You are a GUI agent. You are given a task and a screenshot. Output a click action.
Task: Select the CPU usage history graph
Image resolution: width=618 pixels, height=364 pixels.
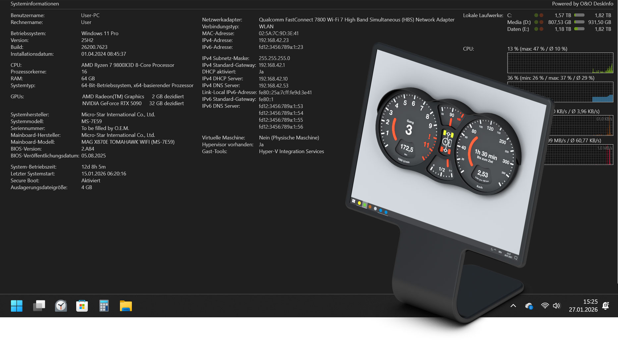(560, 63)
